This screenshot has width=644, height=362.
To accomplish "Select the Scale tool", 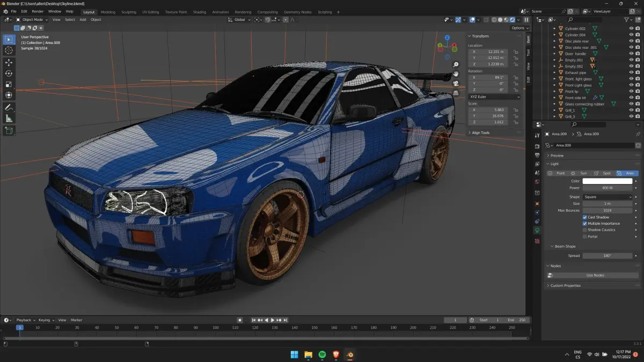I will 9,84.
